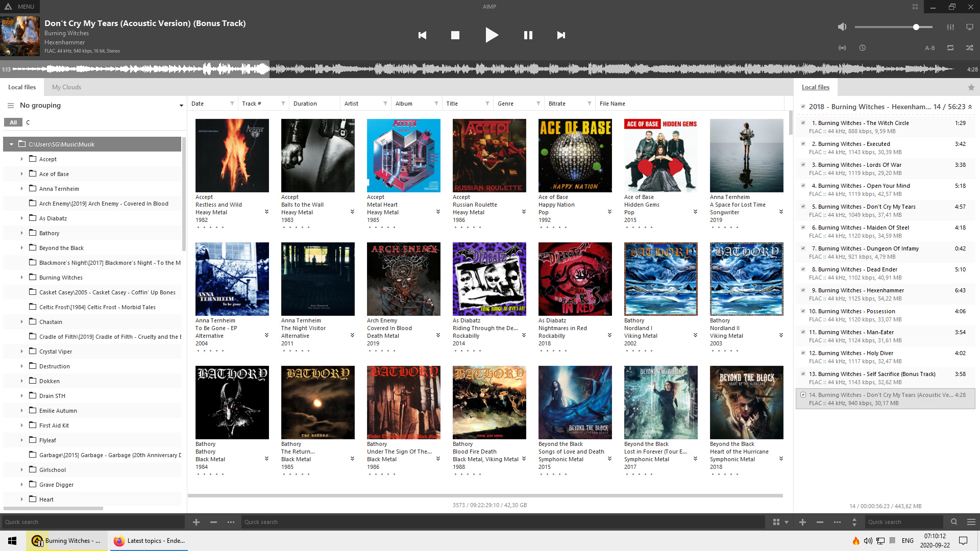The image size is (980, 551).
Task: Click the Quick search input field
Action: tap(94, 521)
